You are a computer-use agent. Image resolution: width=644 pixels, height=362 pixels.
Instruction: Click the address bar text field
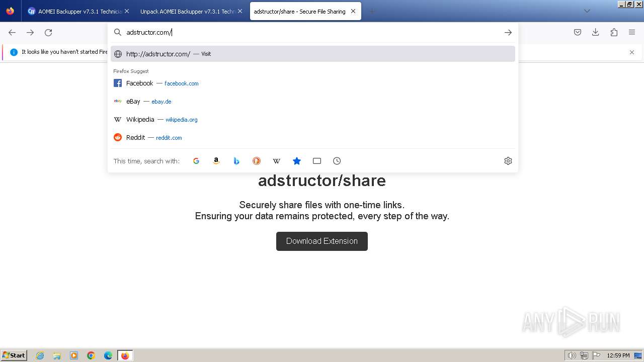click(x=312, y=32)
